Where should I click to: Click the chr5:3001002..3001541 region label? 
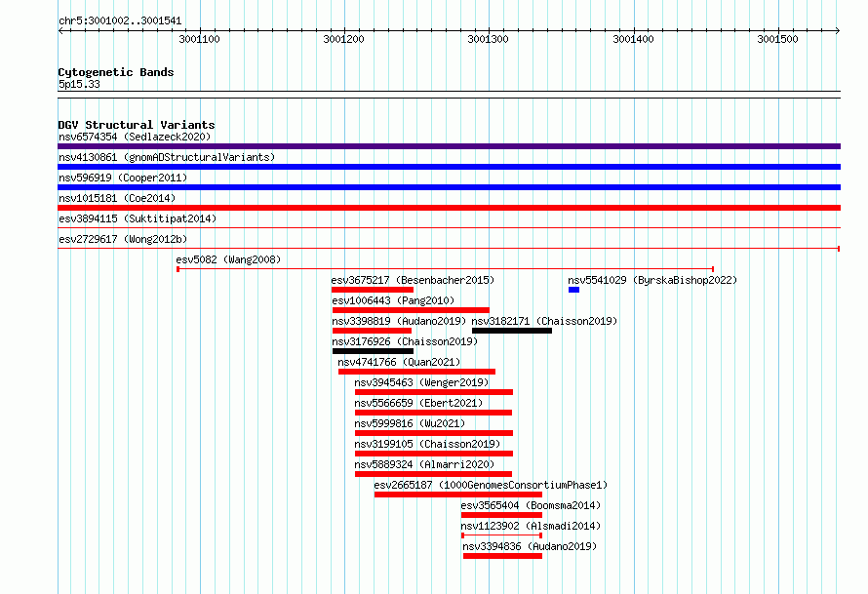point(120,20)
